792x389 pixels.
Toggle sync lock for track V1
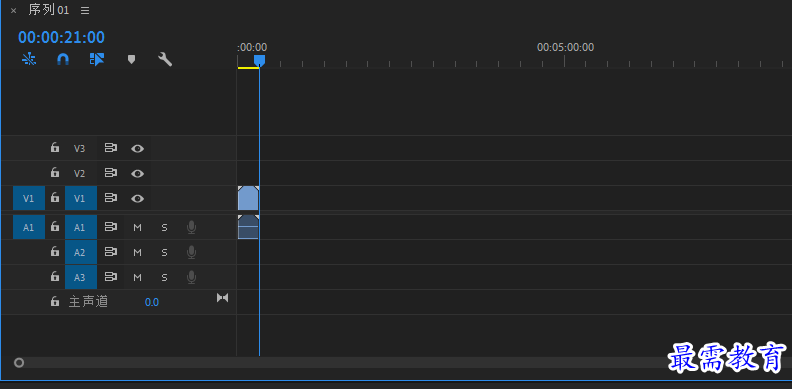111,198
